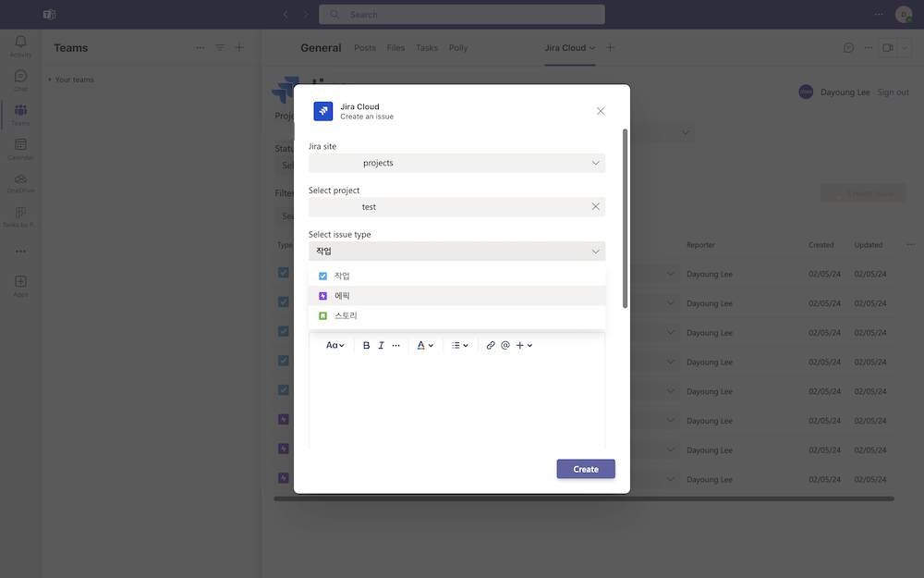Image resolution: width=924 pixels, height=578 pixels.
Task: Click background Create issue button
Action: click(863, 193)
